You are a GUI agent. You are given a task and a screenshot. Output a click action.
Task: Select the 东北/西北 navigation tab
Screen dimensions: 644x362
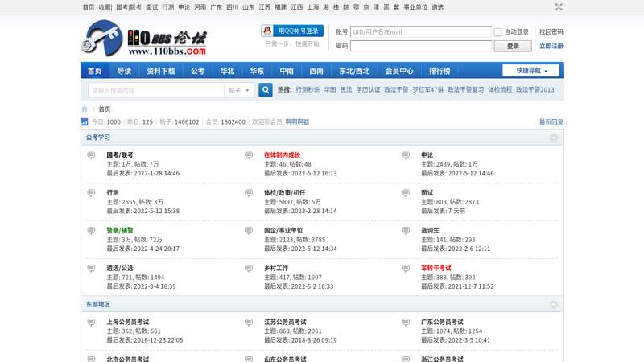(x=354, y=71)
